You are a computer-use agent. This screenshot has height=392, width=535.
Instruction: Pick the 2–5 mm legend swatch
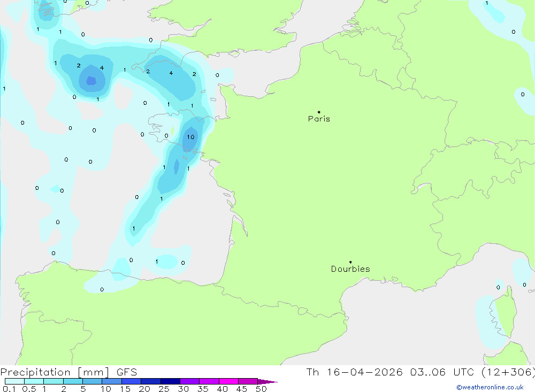pos(73,381)
